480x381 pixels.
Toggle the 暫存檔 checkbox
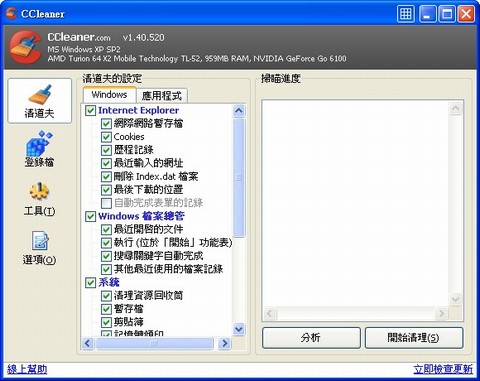(x=106, y=309)
